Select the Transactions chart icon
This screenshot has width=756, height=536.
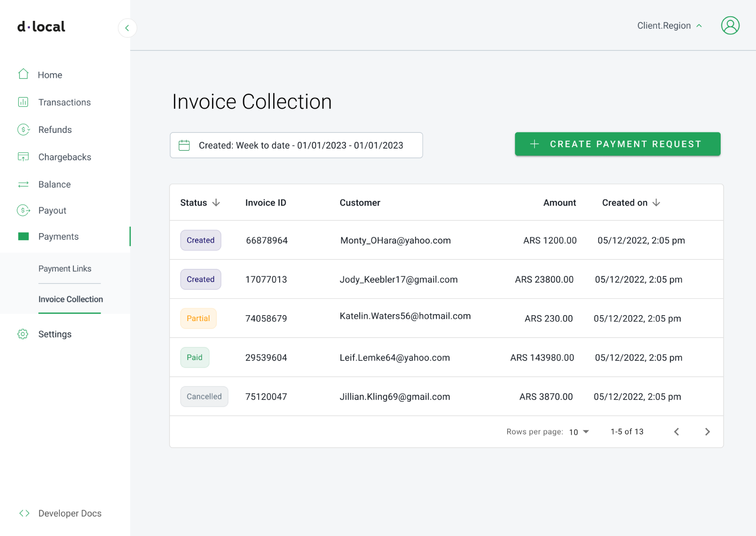[x=23, y=102]
